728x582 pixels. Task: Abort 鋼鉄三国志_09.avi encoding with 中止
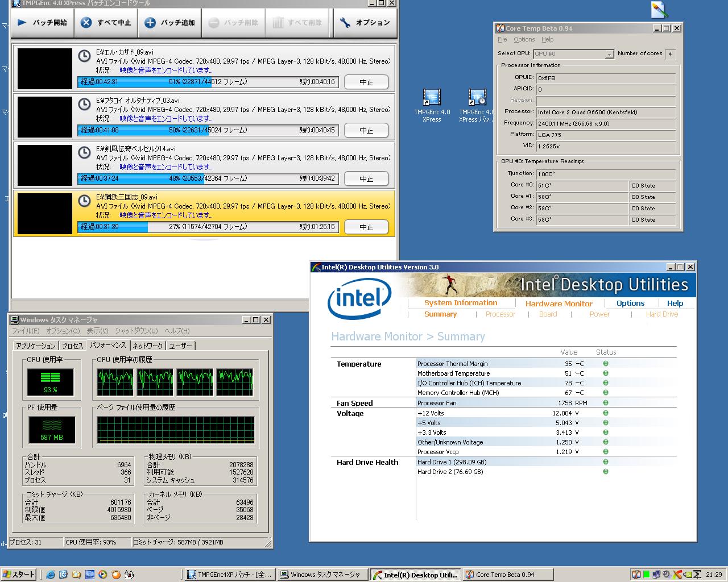point(366,227)
